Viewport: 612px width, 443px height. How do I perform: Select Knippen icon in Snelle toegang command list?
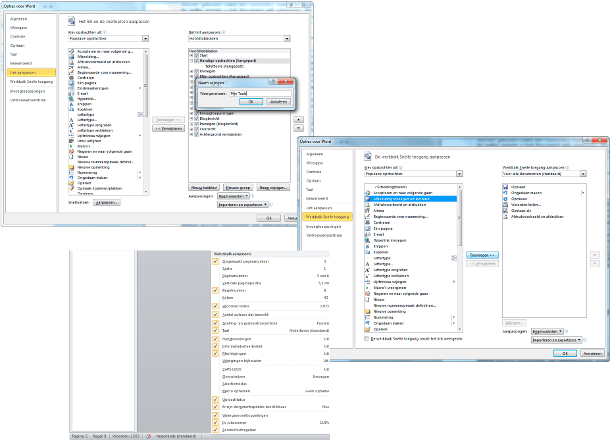click(x=367, y=246)
